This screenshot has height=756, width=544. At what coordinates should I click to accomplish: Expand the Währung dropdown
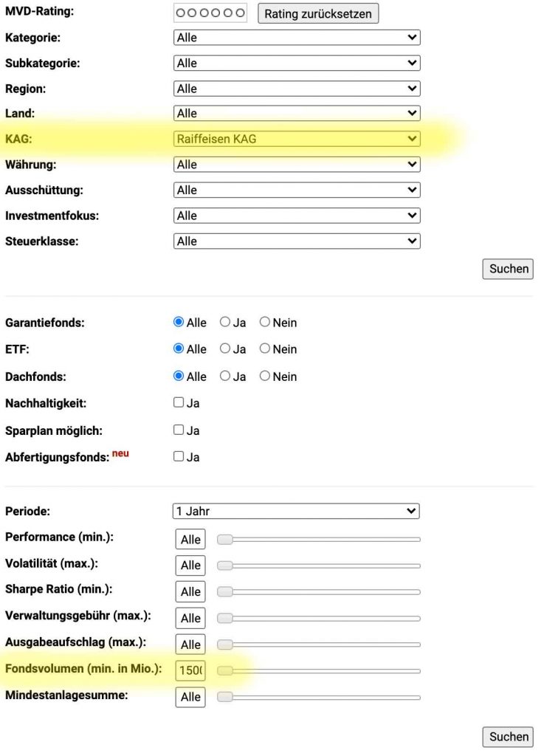[x=297, y=165]
